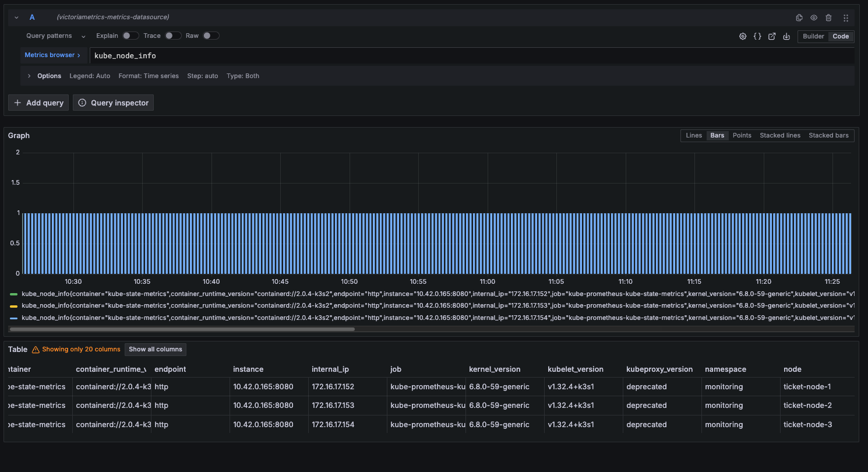
Task: Click the query name A label
Action: [x=32, y=17]
